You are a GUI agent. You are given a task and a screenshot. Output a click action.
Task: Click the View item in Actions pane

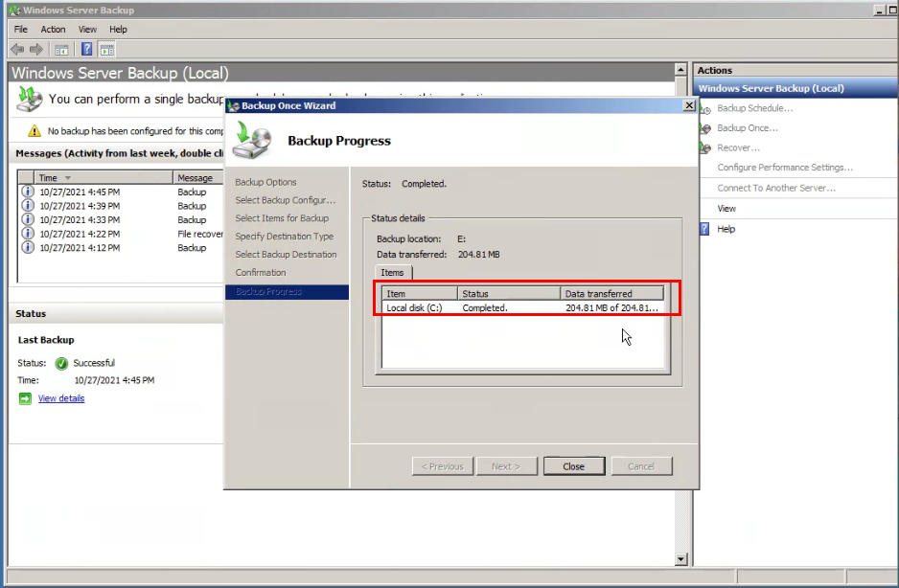coord(726,209)
